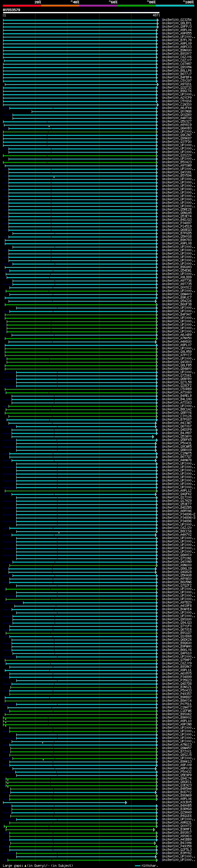This screenshot has height=868, width=197.
Task: Click the cyan ~100% identity legend segment
Action: pyautogui.click(x=175, y=6)
